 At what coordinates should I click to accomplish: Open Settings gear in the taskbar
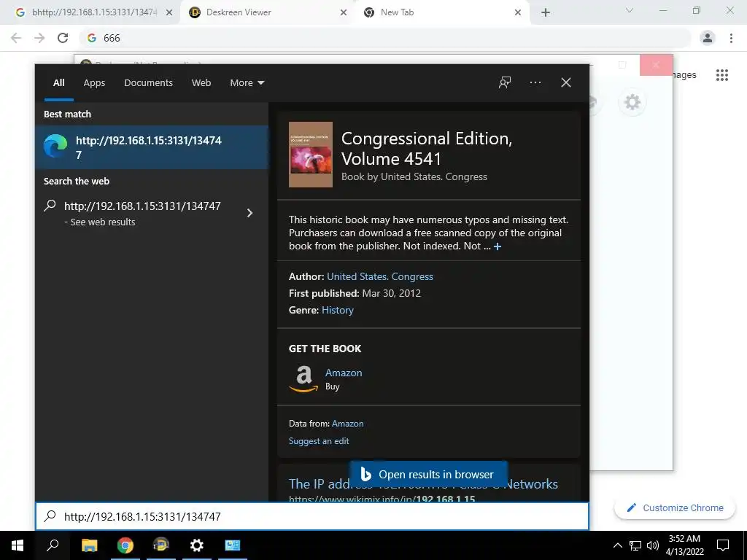pos(196,545)
